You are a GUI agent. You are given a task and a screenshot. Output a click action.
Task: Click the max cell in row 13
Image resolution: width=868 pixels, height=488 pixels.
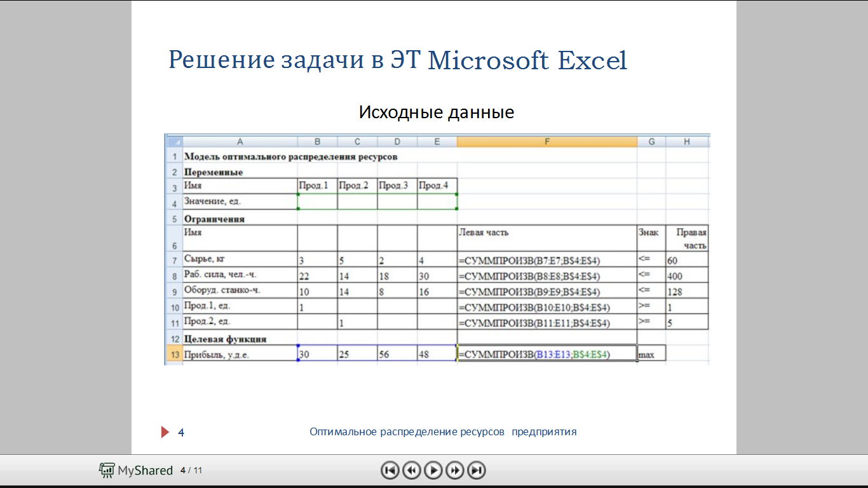pos(651,354)
